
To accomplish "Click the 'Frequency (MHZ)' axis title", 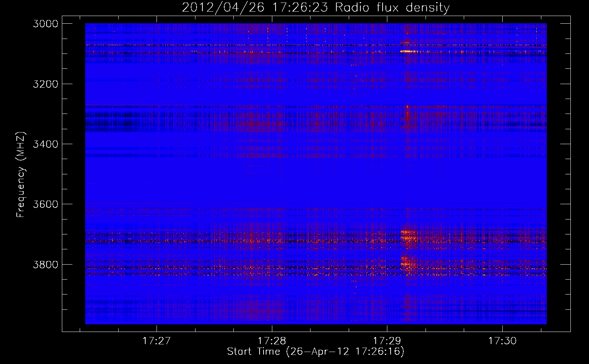I will pos(21,175).
